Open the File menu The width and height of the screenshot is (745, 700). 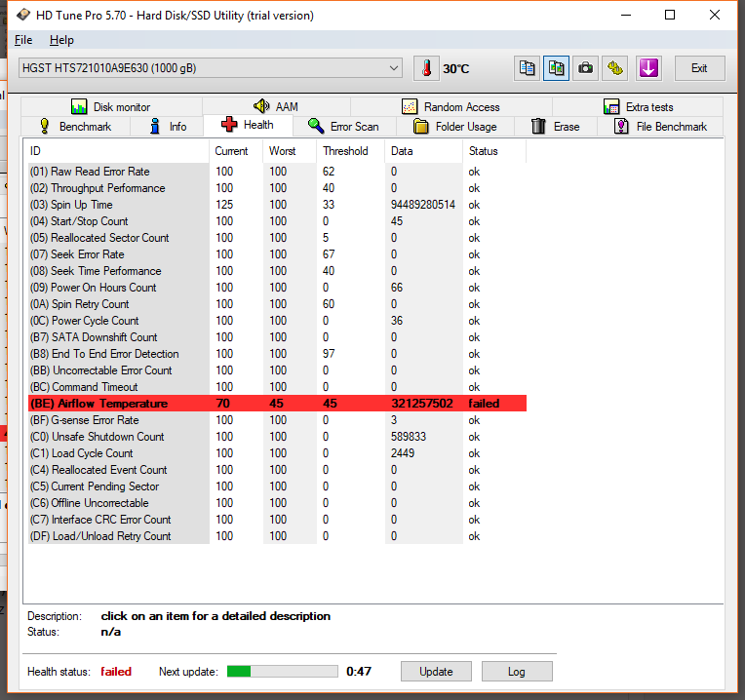click(23, 40)
